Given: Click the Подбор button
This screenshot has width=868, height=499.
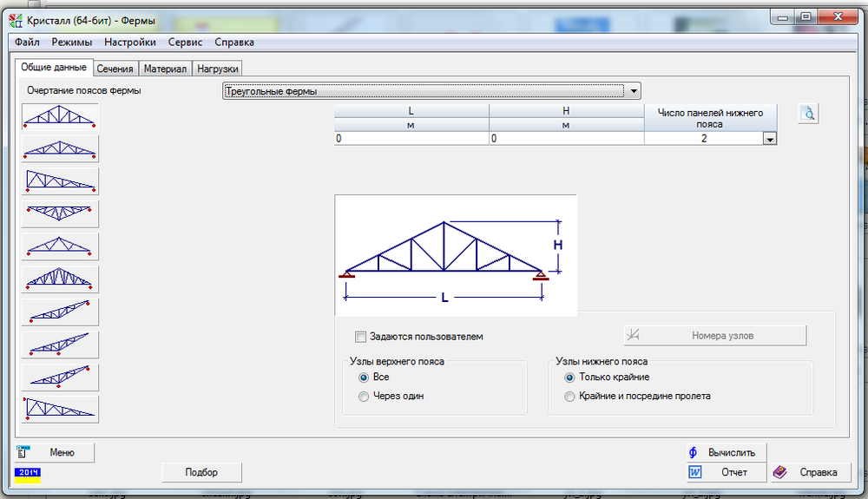Looking at the screenshot, I should (x=201, y=472).
